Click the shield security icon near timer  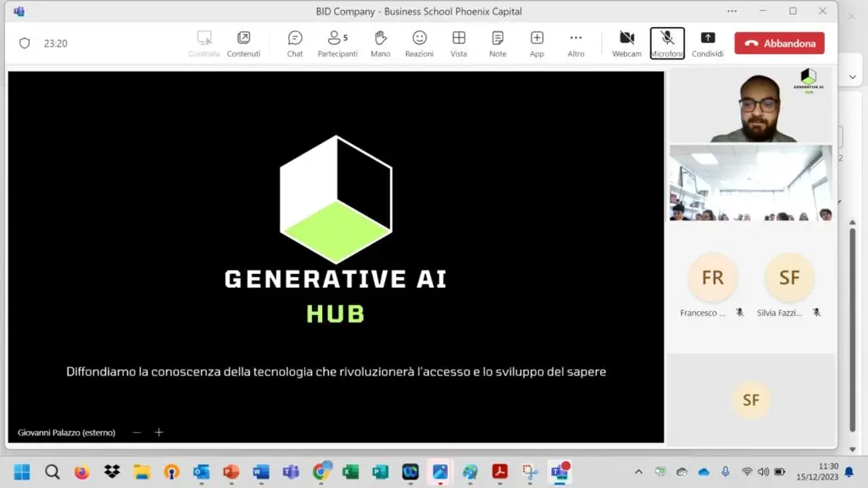[x=25, y=43]
